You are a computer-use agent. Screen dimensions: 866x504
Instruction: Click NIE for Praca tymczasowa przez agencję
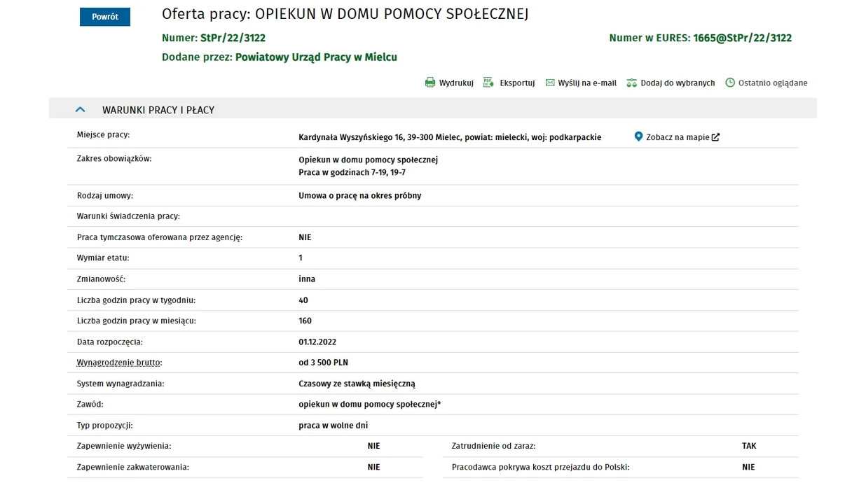[305, 237]
